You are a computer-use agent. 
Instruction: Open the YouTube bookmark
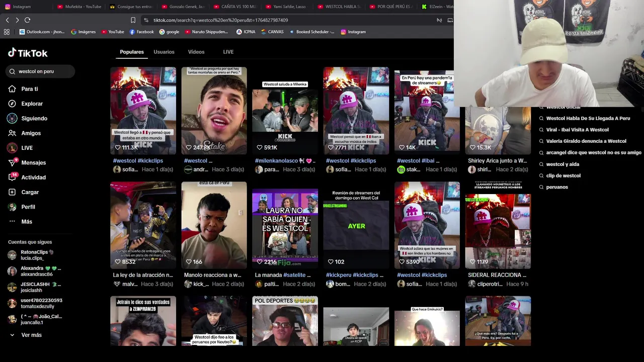113,32
